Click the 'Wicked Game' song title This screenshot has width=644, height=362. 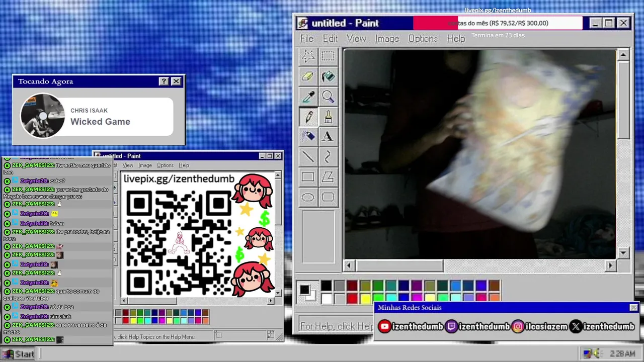point(100,122)
